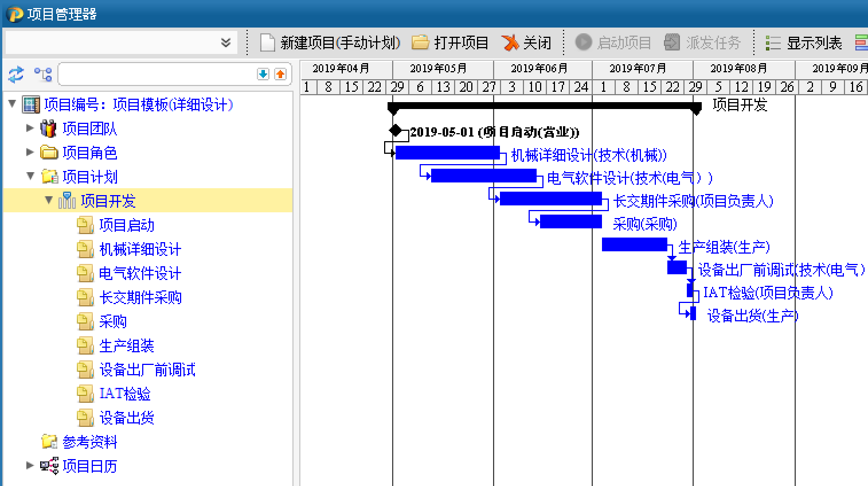Click the 派发任务 icon
This screenshot has height=486, width=868.
(672, 42)
